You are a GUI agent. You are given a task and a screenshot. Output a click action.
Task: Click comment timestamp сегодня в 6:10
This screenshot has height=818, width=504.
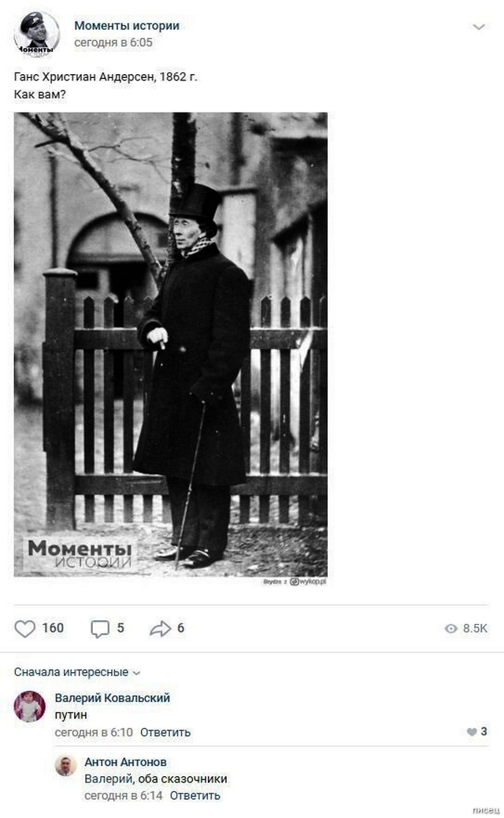coord(94,732)
